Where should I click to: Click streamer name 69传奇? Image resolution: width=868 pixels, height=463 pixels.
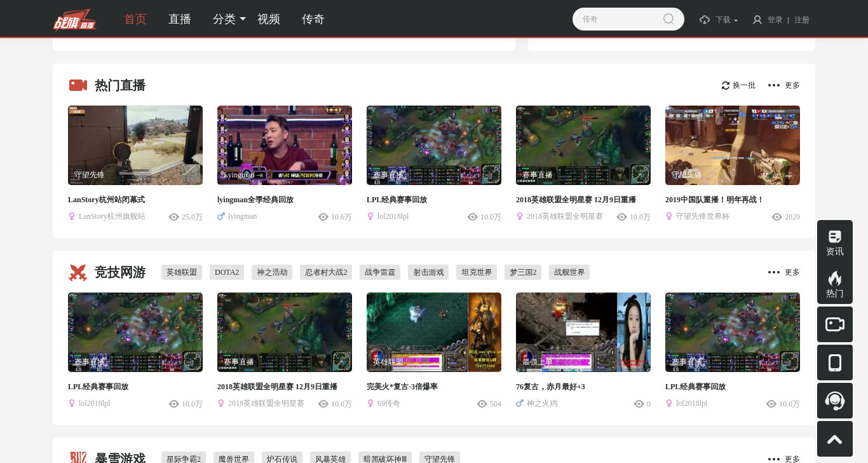389,403
